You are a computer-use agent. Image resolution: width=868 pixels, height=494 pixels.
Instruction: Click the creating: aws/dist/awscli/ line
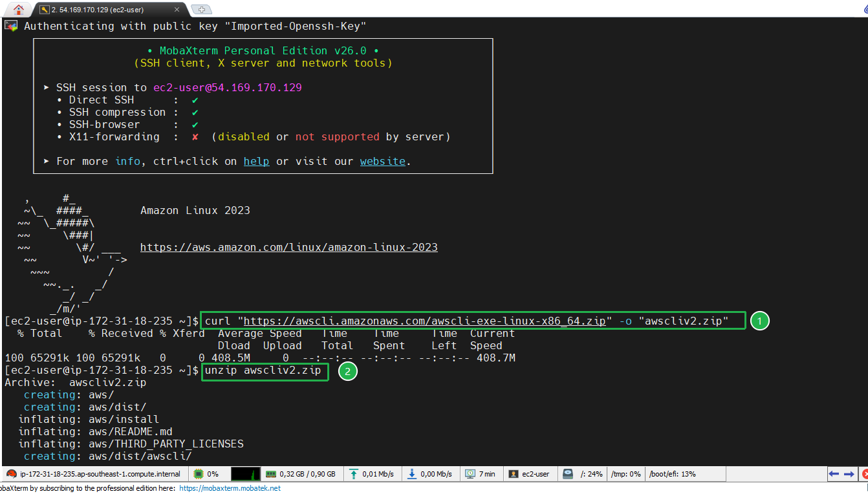[x=108, y=456]
